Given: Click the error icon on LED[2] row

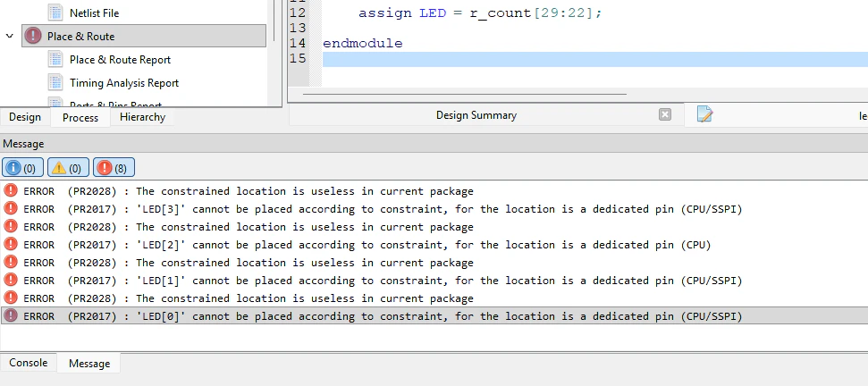Looking at the screenshot, I should (11, 244).
